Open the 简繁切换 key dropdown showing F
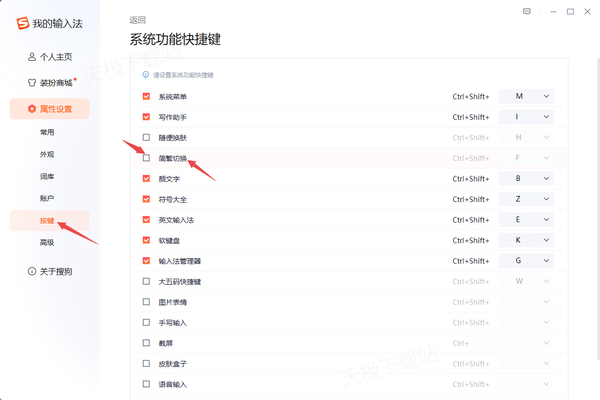Viewport: 600px width, 400px height. coord(526,158)
